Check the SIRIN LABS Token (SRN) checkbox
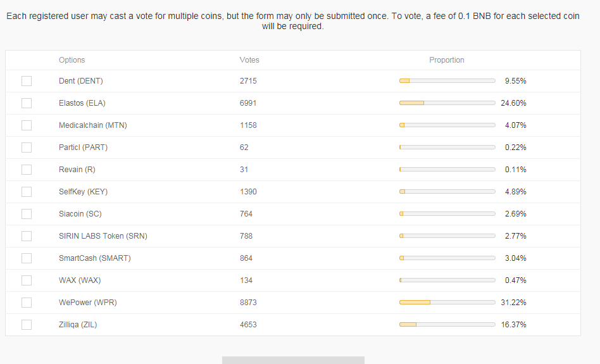 (x=27, y=236)
